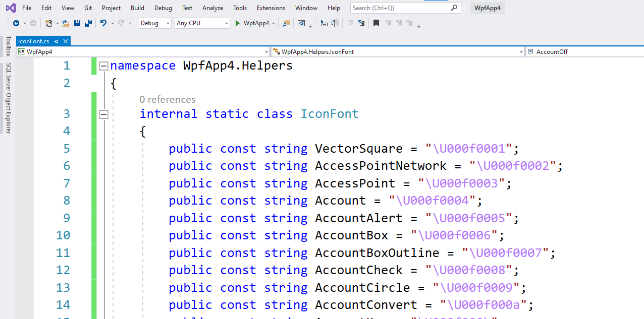Click the VectorSquare constant name
644x319 pixels.
point(359,149)
